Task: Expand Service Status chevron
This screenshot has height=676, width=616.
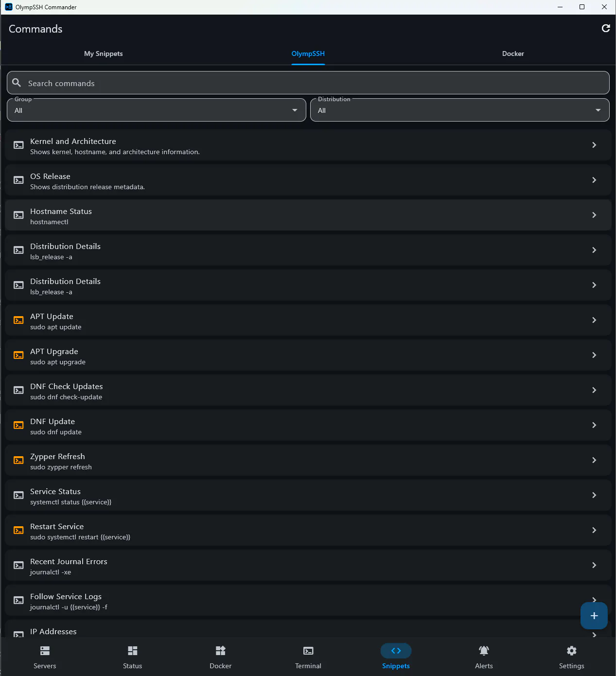Action: click(x=594, y=495)
